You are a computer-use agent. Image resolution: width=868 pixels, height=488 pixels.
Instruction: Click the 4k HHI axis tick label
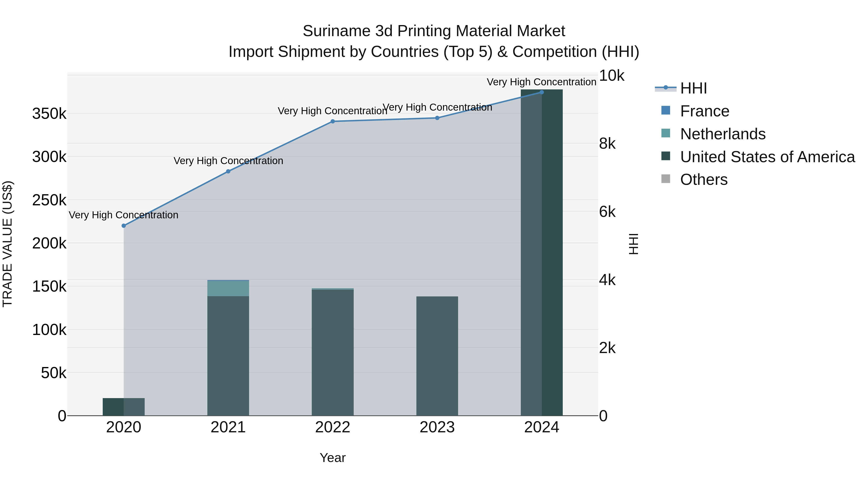(607, 280)
